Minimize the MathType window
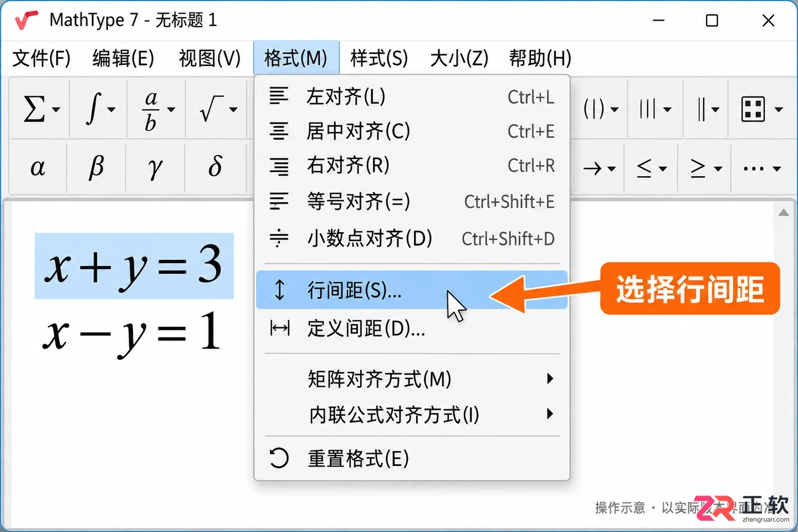This screenshot has height=532, width=798. pyautogui.click(x=658, y=21)
